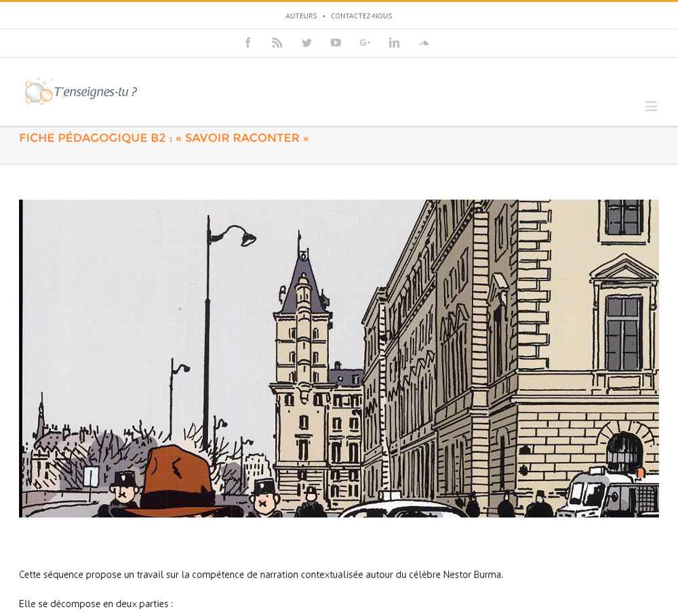Viewport: 678px width, 616px height.
Task: Click 'Elle se décompose en deux parties' text
Action: 96,604
